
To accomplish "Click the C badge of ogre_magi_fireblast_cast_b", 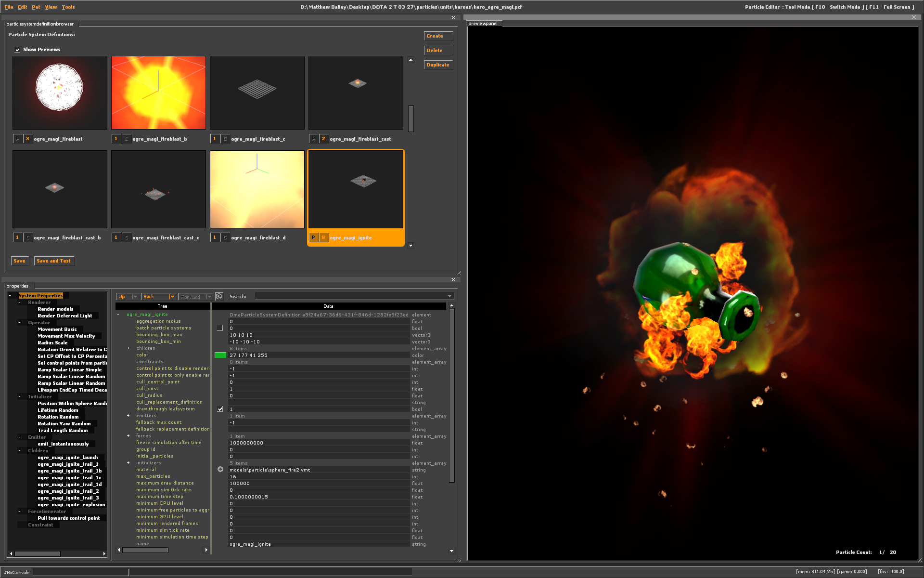I will click(28, 237).
